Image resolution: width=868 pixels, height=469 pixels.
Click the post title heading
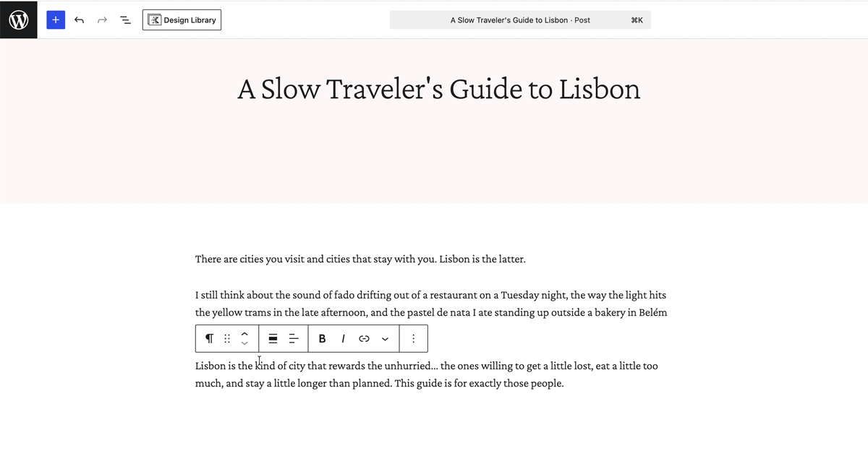pyautogui.click(x=439, y=89)
